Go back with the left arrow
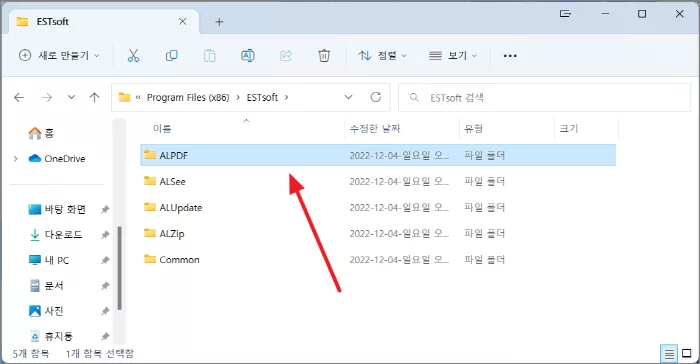 pyautogui.click(x=19, y=97)
